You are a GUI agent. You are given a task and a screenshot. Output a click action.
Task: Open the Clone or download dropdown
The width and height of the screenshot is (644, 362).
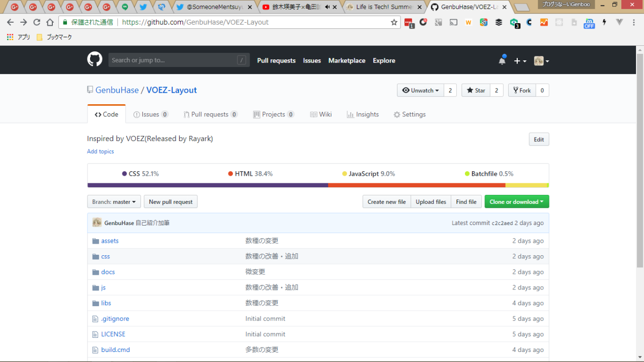point(516,202)
